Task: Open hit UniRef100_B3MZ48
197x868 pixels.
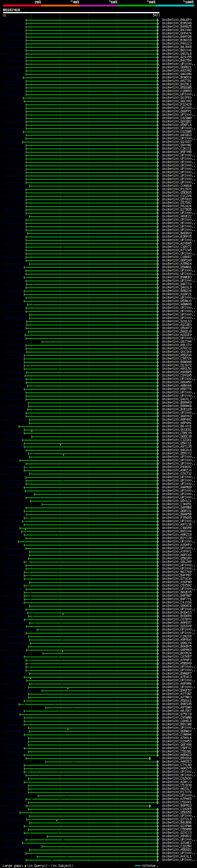Action: (x=176, y=23)
